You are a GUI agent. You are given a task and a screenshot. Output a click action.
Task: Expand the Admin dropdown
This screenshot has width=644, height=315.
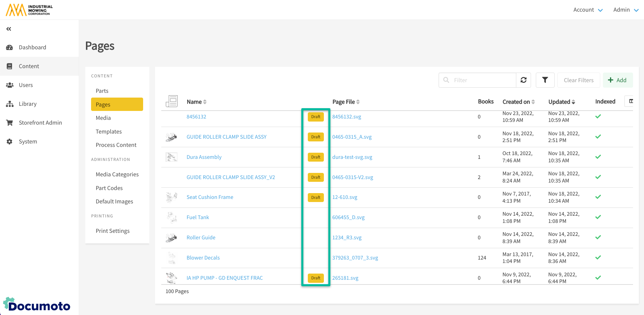(x=626, y=10)
